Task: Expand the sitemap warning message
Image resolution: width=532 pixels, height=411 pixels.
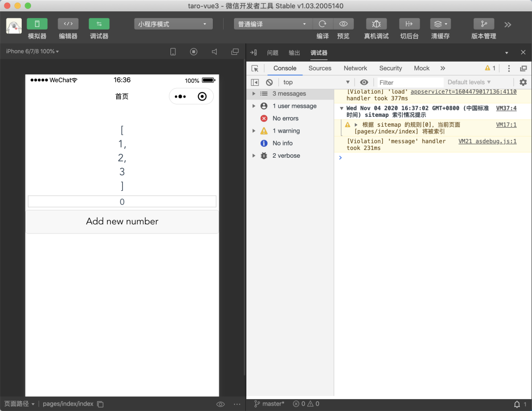Action: click(356, 125)
